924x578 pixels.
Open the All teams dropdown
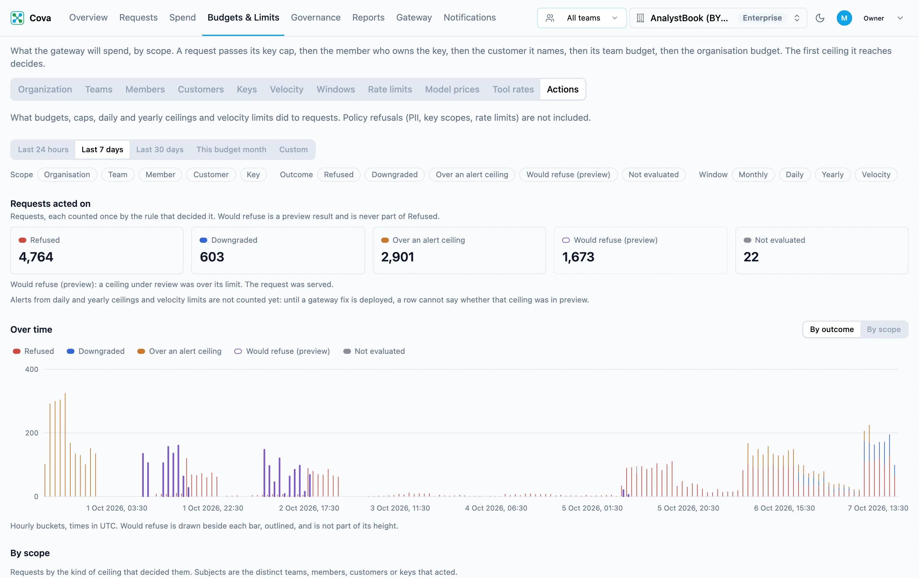pos(581,18)
